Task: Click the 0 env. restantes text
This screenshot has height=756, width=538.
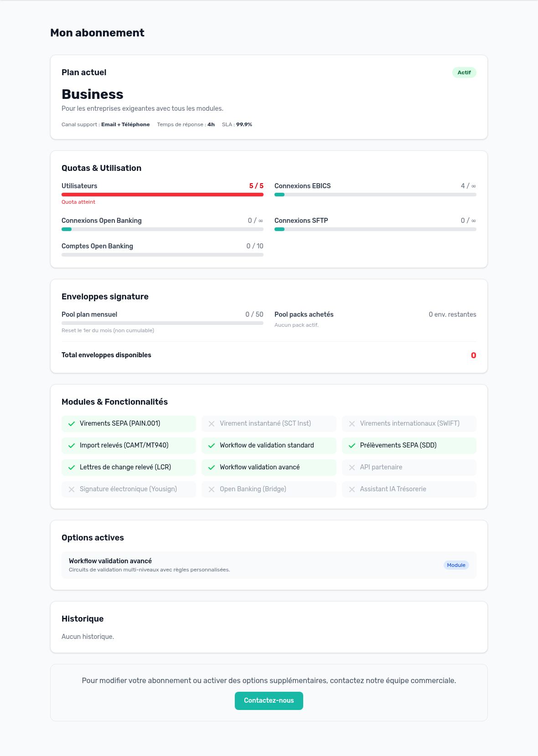Action: (452, 314)
